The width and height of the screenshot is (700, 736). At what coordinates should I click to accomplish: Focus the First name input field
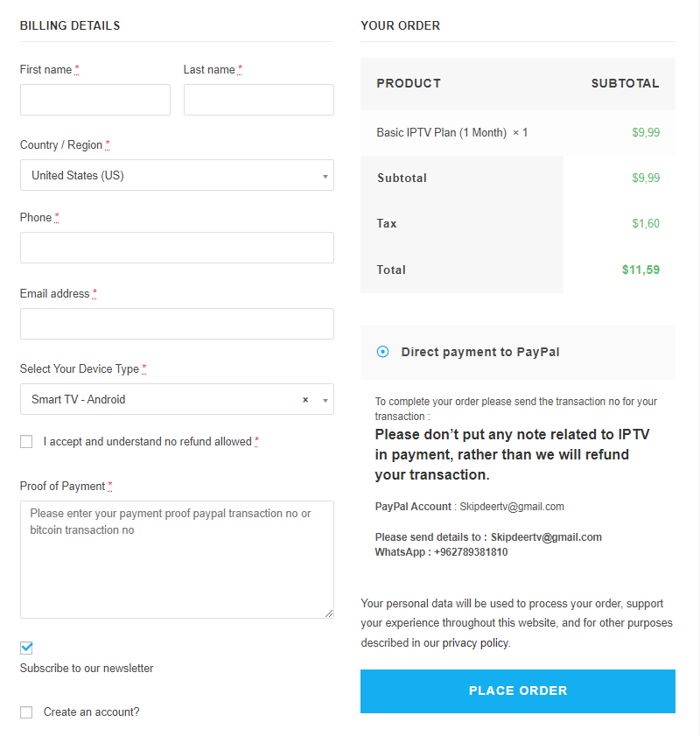click(94, 100)
